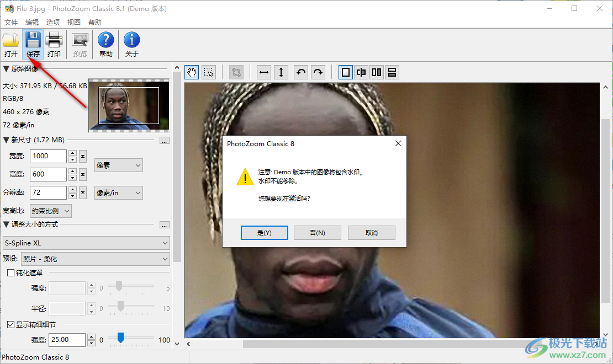Click the preview horizontal scrollbar
This screenshot has width=613, height=364.
point(391,344)
